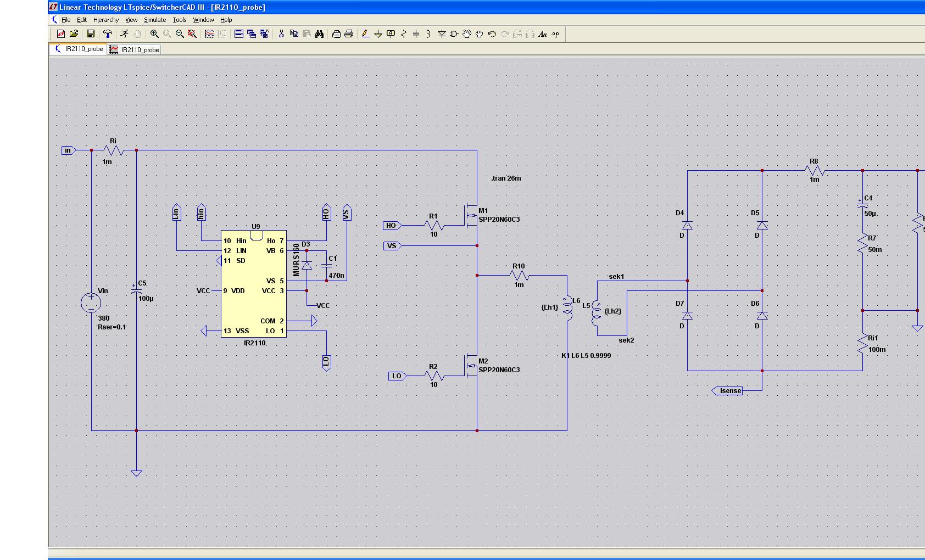Switch to the IR2110_probe schematic tab
This screenshot has width=925, height=560.
[x=78, y=49]
